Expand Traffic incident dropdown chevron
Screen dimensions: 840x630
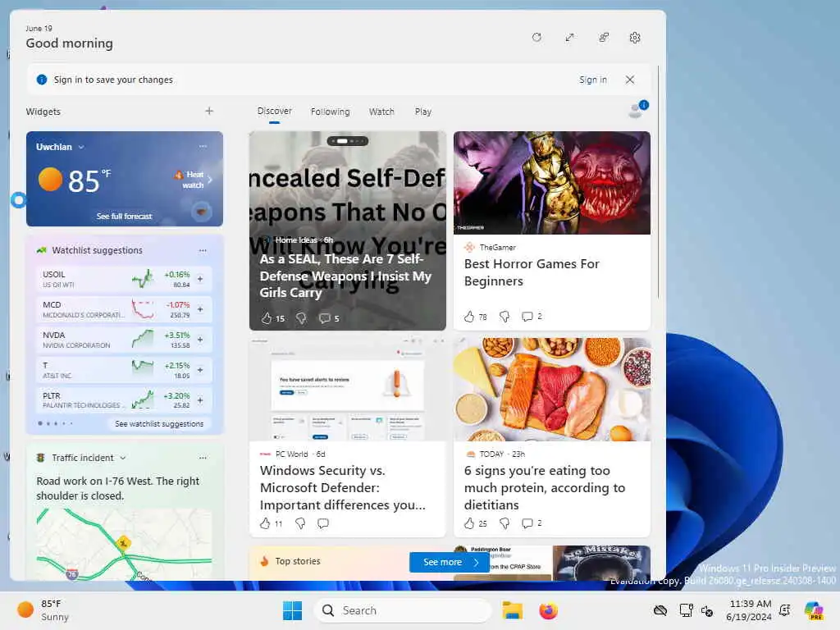(123, 458)
